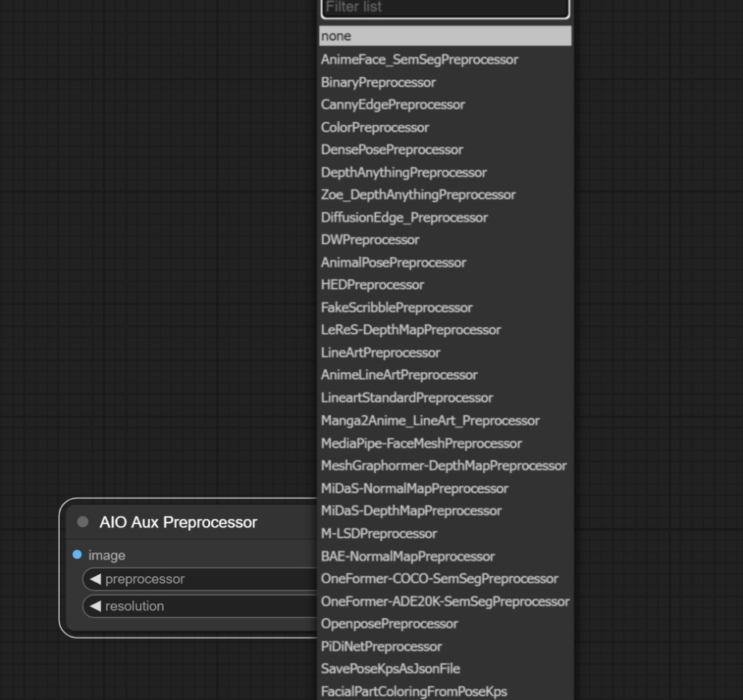Viewport: 743px width, 700px height.
Task: Click the blue image input socket
Action: click(78, 555)
